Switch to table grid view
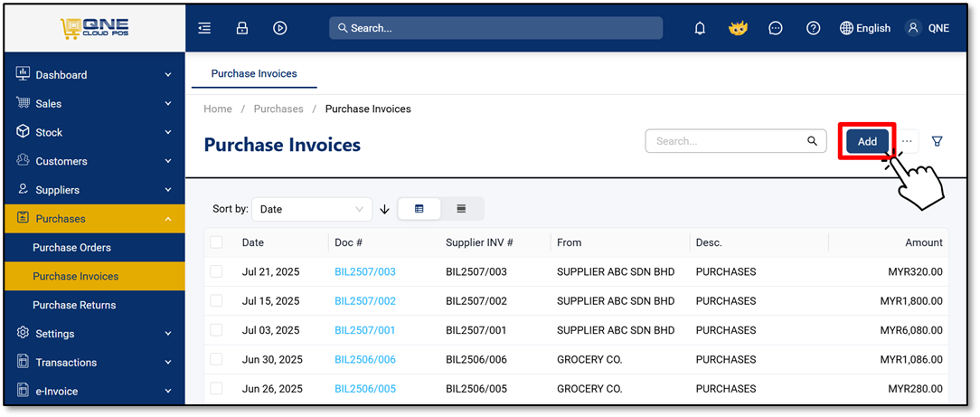The image size is (980, 417). click(x=419, y=209)
